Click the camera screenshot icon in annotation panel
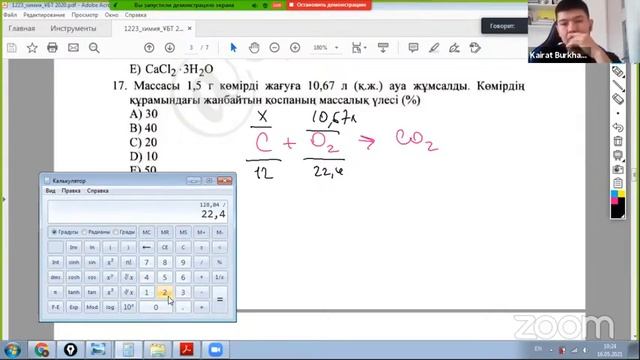The width and height of the screenshot is (640, 360). pos(618,169)
